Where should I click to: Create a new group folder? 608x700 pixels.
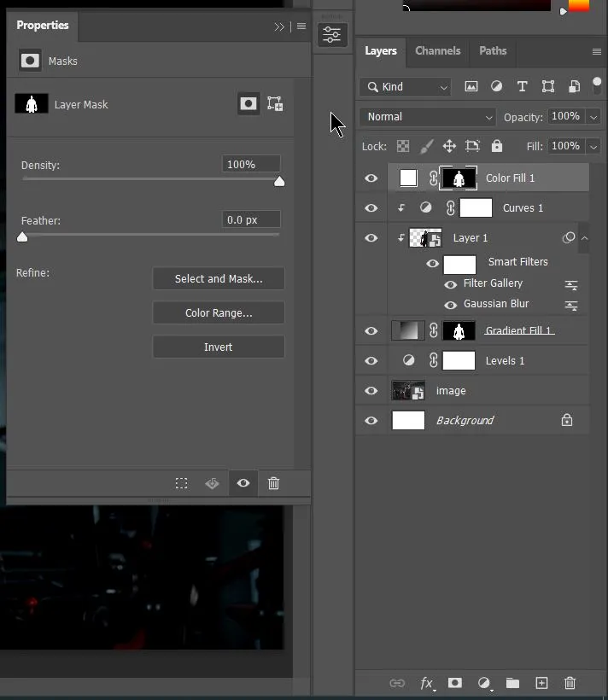512,683
